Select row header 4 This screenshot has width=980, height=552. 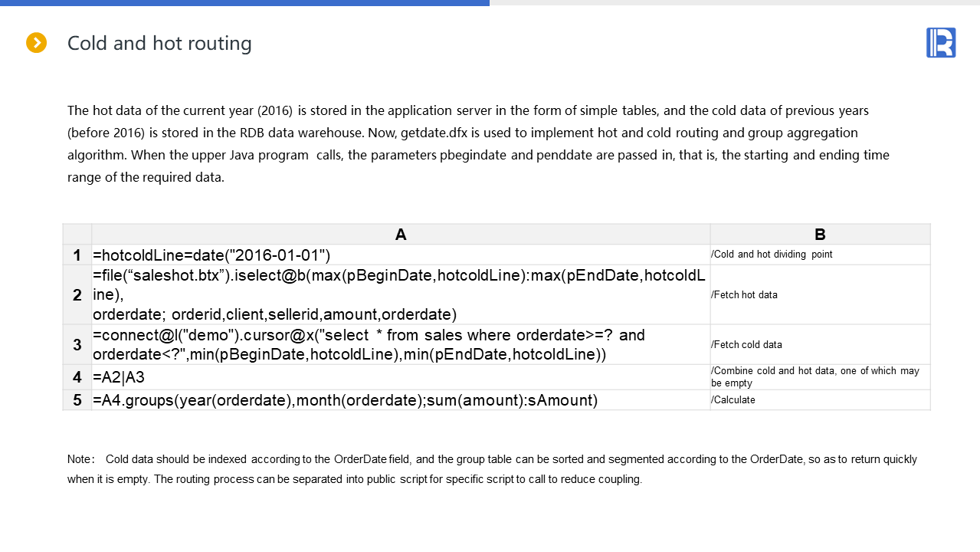click(x=77, y=377)
